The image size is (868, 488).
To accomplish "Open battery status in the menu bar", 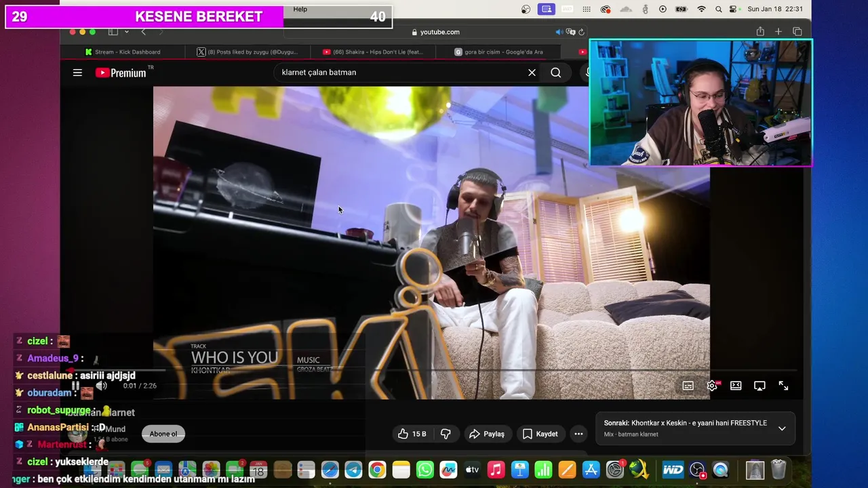I will (682, 9).
